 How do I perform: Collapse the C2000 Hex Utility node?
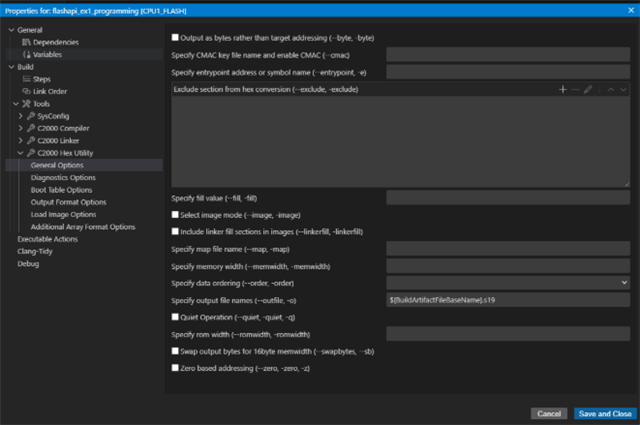pyautogui.click(x=21, y=153)
